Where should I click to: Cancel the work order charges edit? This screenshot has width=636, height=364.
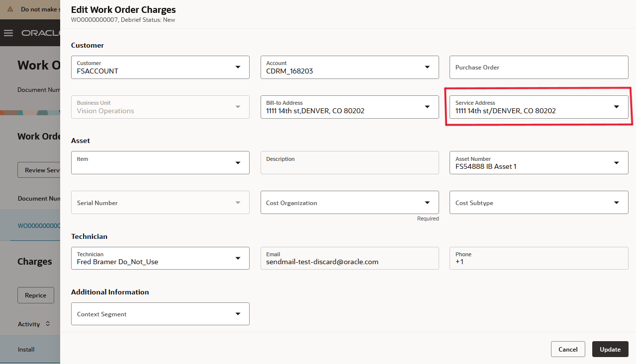567,349
